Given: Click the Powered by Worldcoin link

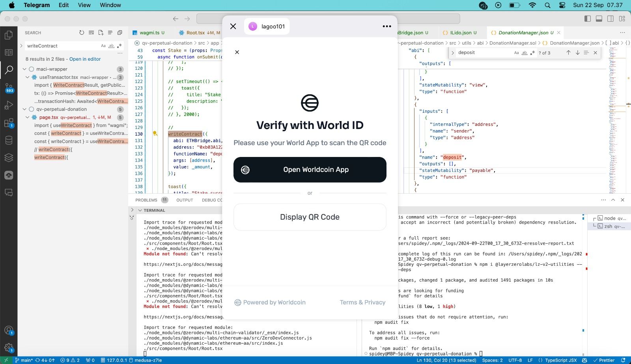Looking at the screenshot, I should point(270,302).
